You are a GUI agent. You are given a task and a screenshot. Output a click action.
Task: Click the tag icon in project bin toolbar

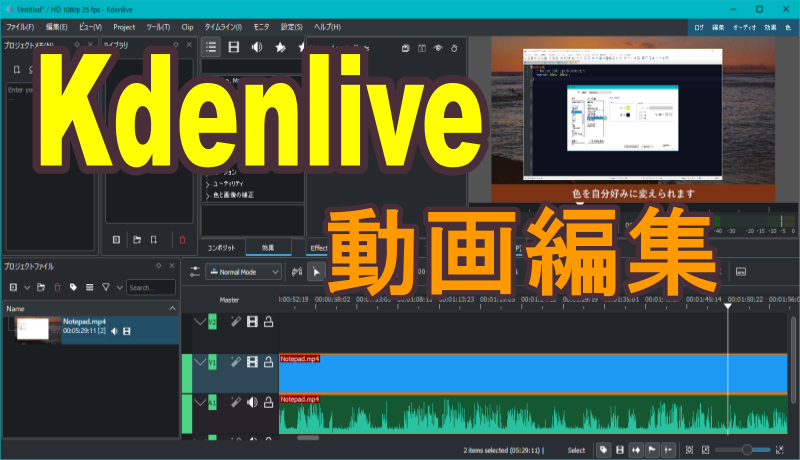[x=74, y=288]
